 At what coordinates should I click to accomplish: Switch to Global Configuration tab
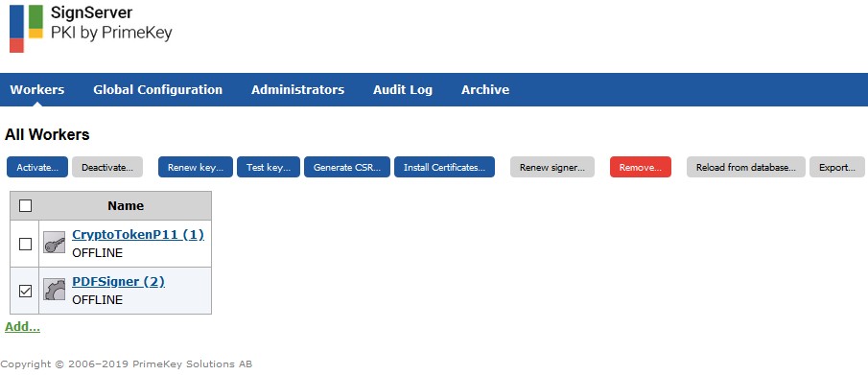click(157, 90)
